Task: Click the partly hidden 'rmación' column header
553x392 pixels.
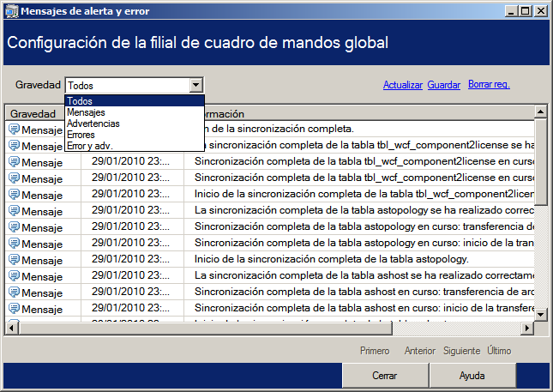Action: [223, 113]
